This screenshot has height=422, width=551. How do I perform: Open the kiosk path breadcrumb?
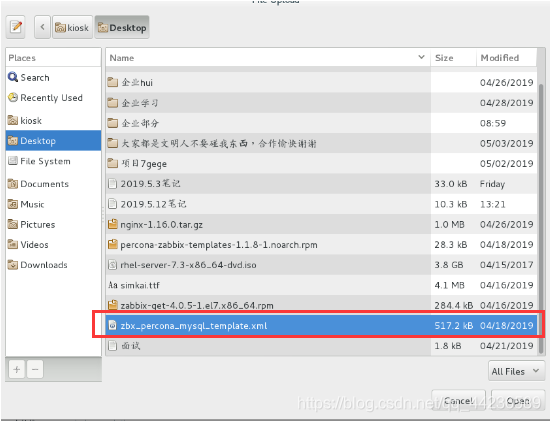pos(72,27)
